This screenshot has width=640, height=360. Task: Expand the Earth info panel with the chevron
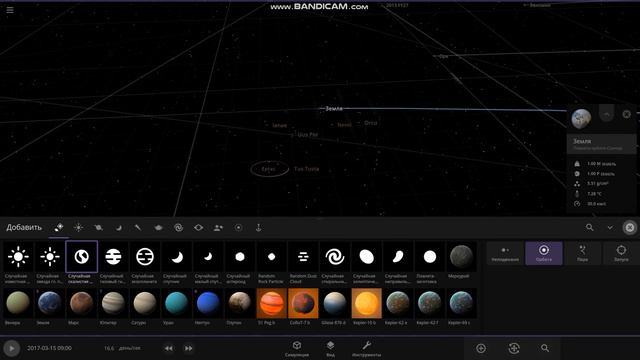pyautogui.click(x=607, y=114)
